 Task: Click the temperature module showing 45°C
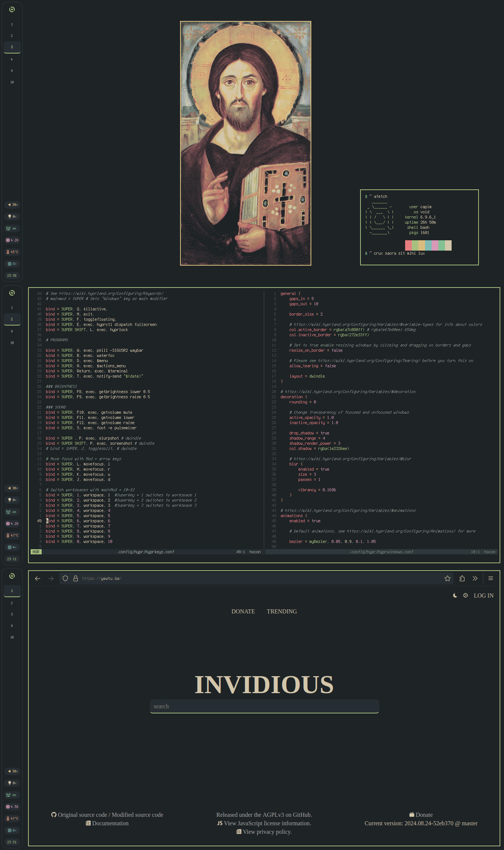coord(12,252)
